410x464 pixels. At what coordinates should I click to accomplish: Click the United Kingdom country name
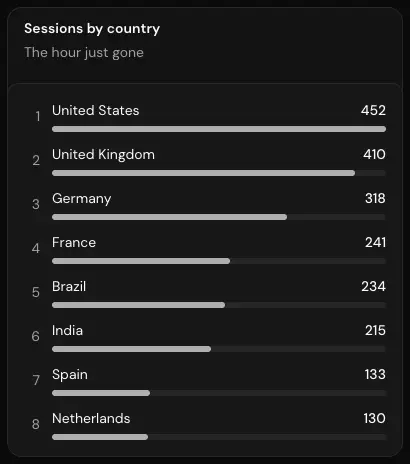click(x=103, y=154)
